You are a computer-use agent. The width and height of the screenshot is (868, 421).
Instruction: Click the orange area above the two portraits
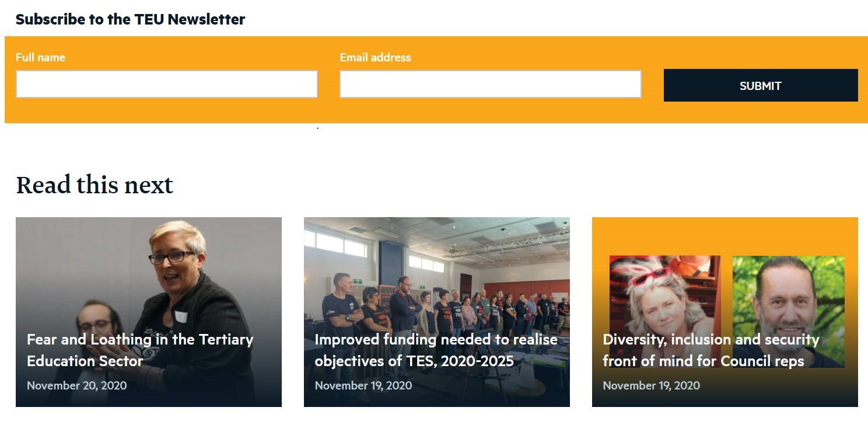pyautogui.click(x=724, y=236)
